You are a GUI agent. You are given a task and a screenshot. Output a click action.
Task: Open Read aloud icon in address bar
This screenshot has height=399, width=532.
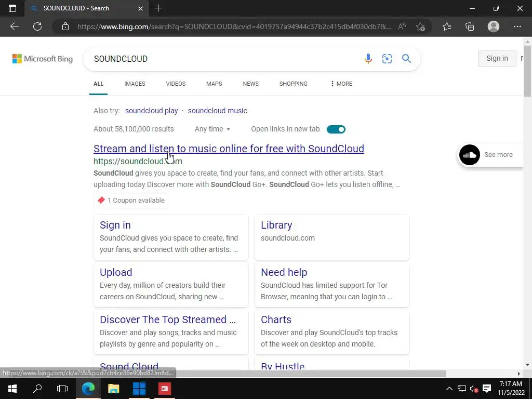click(x=402, y=26)
